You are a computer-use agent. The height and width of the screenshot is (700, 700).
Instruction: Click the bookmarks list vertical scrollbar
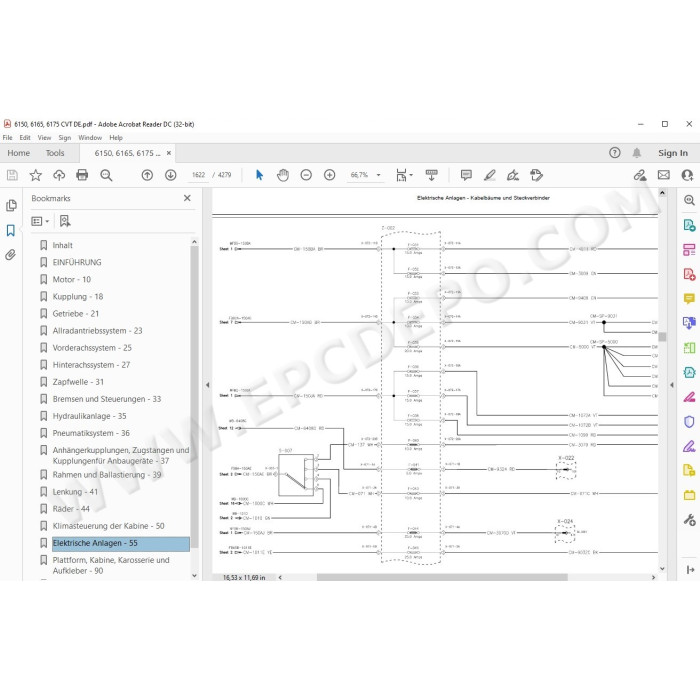pos(194,397)
